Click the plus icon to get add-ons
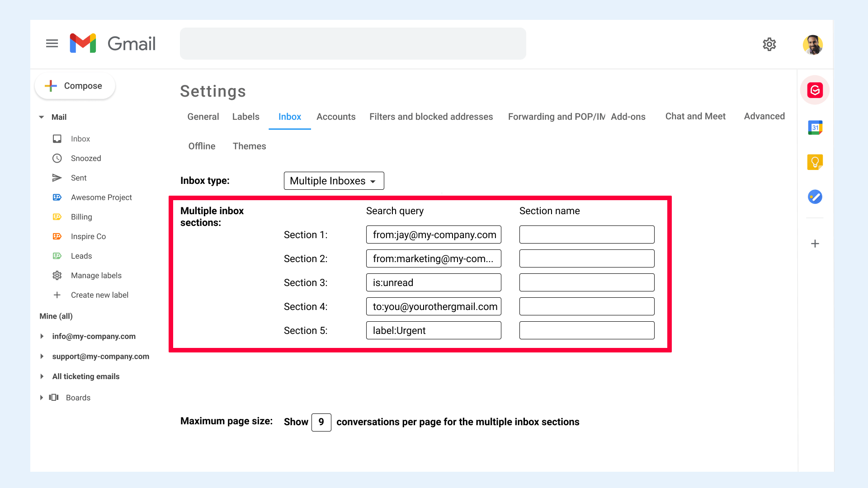 coord(815,244)
